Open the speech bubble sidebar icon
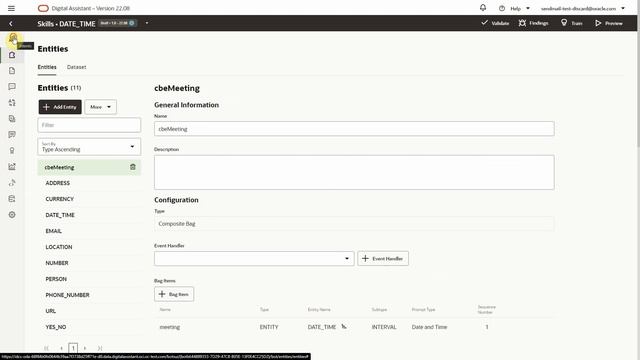 (x=12, y=87)
